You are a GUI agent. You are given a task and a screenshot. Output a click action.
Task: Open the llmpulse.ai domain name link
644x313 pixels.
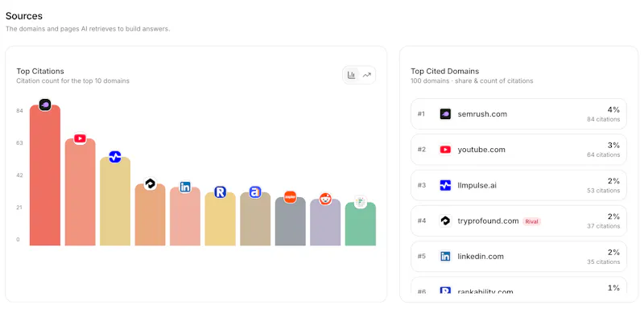(477, 185)
